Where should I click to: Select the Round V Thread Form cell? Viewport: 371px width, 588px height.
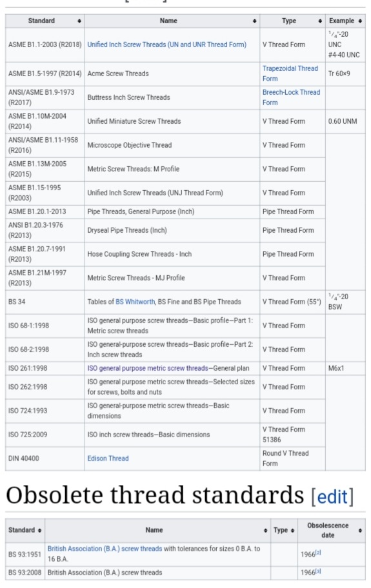(292, 458)
